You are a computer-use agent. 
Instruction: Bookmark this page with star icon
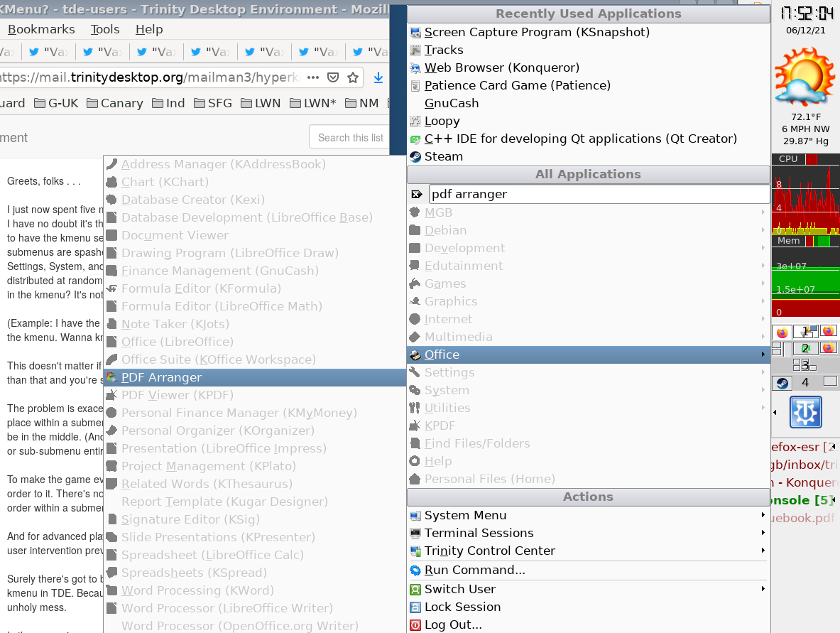click(x=352, y=77)
